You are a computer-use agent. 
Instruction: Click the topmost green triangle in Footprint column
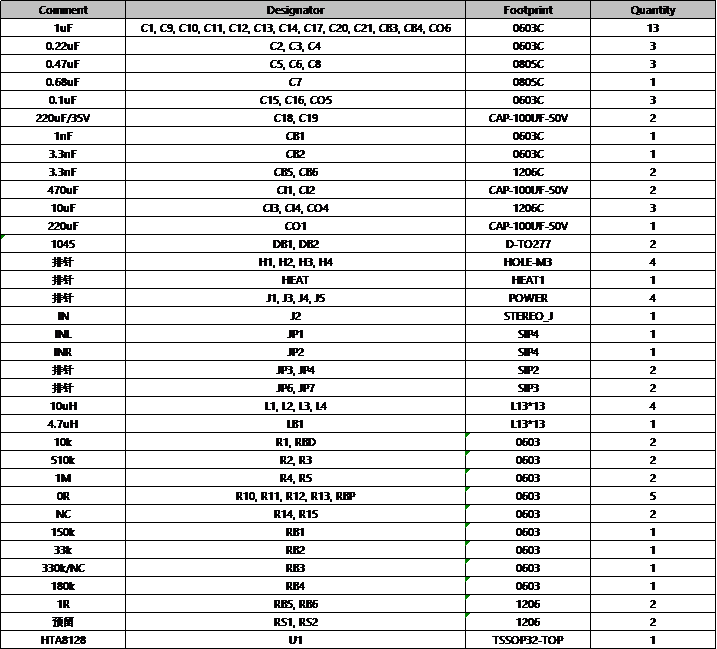click(467, 436)
